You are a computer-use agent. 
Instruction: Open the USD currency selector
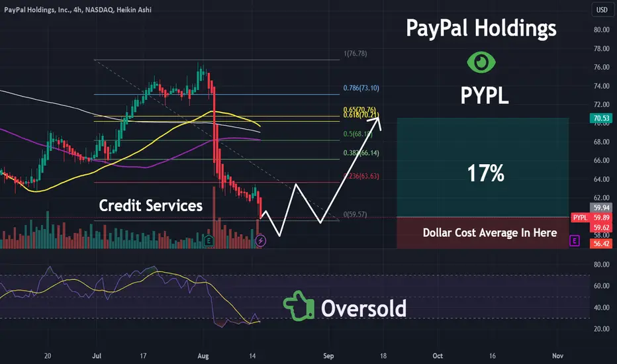(x=602, y=10)
